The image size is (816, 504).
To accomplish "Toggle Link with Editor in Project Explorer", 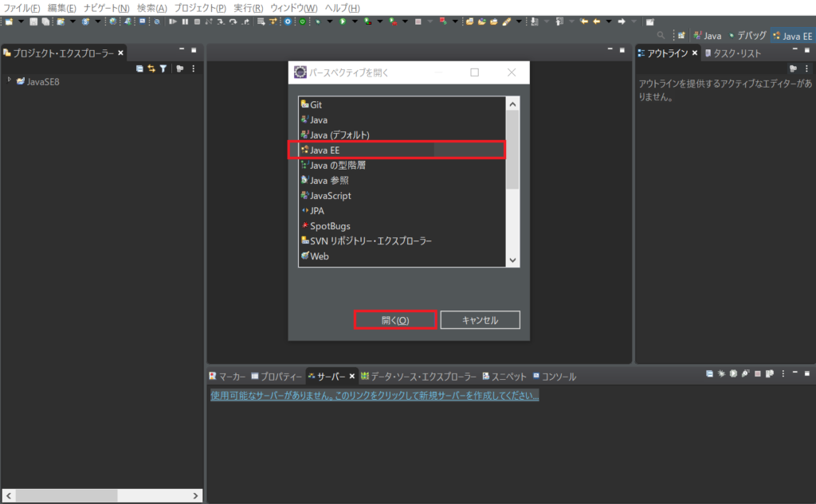I will coord(151,69).
